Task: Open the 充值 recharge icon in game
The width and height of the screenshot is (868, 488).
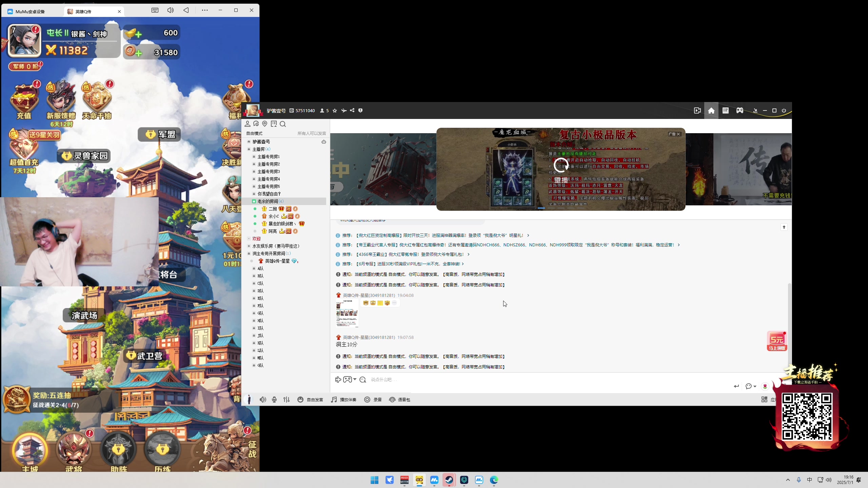Action: [x=24, y=101]
